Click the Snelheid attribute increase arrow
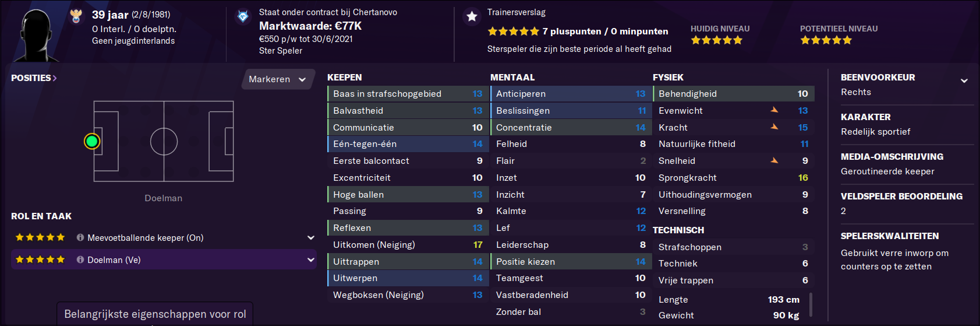This screenshot has width=980, height=326. click(x=774, y=160)
